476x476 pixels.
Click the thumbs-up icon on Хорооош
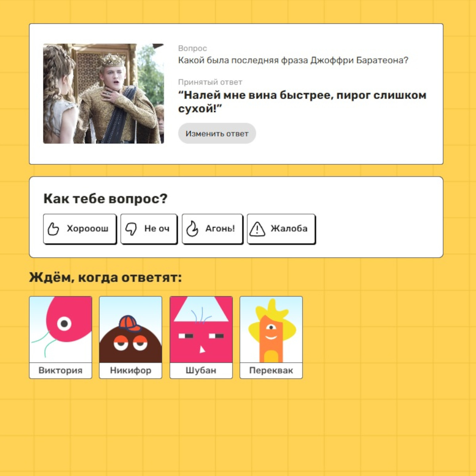(x=53, y=228)
